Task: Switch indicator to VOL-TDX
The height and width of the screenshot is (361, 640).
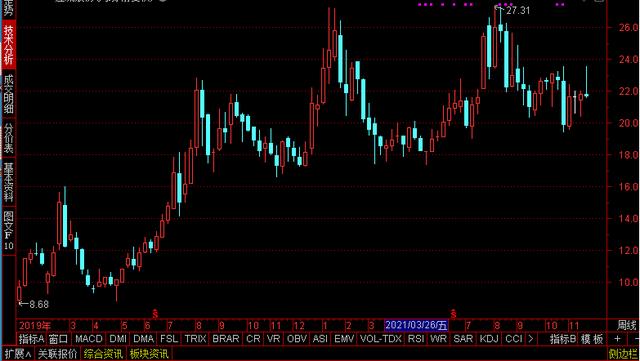Action: click(381, 339)
